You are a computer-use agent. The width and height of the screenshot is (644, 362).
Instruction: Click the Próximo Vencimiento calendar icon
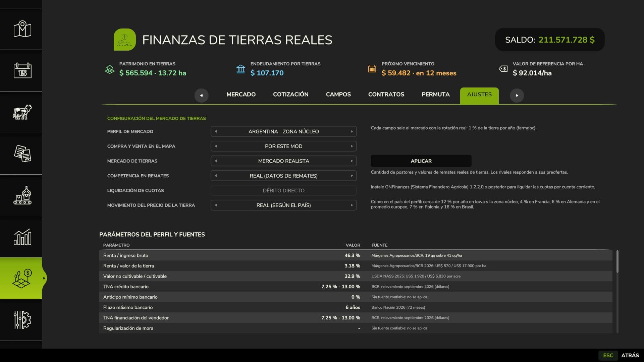(372, 69)
